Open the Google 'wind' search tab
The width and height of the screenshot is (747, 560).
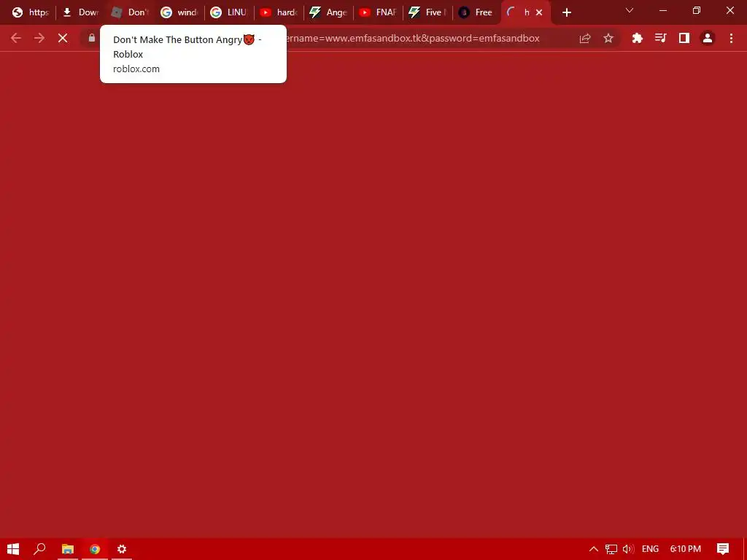(x=179, y=12)
